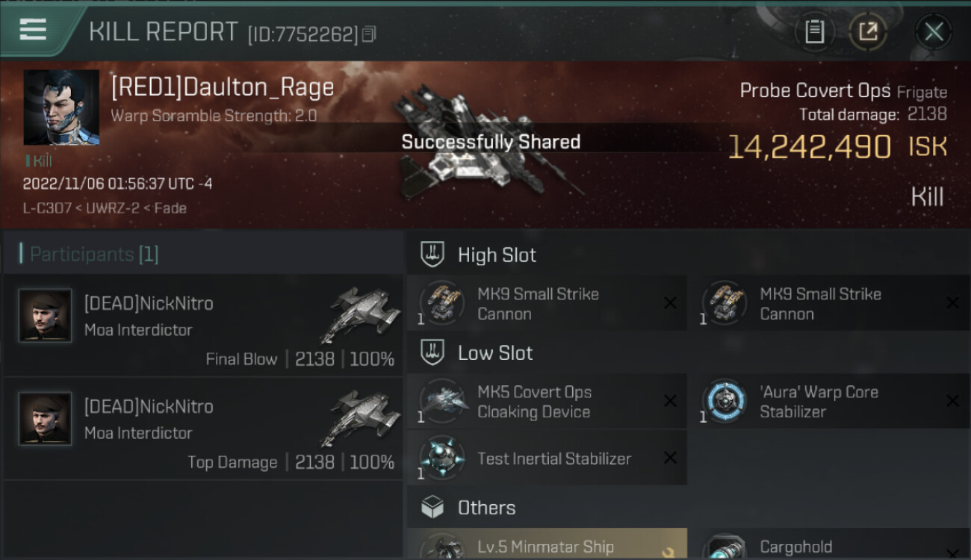Screen dimensions: 971x560
Task: Click the share export icon in header
Action: (867, 31)
